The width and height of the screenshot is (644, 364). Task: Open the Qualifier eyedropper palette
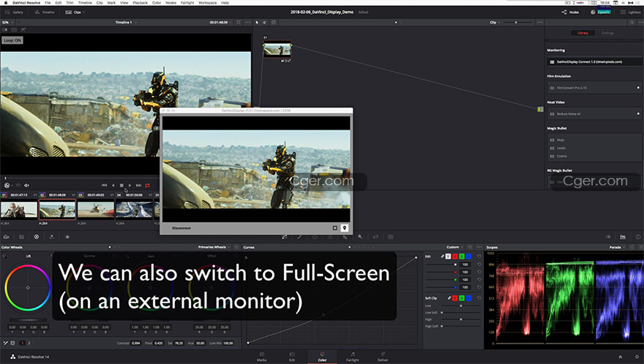point(299,237)
